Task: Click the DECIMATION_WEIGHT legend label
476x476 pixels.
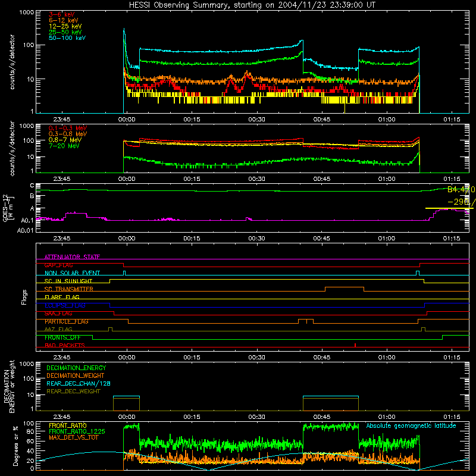Action: (x=76, y=375)
